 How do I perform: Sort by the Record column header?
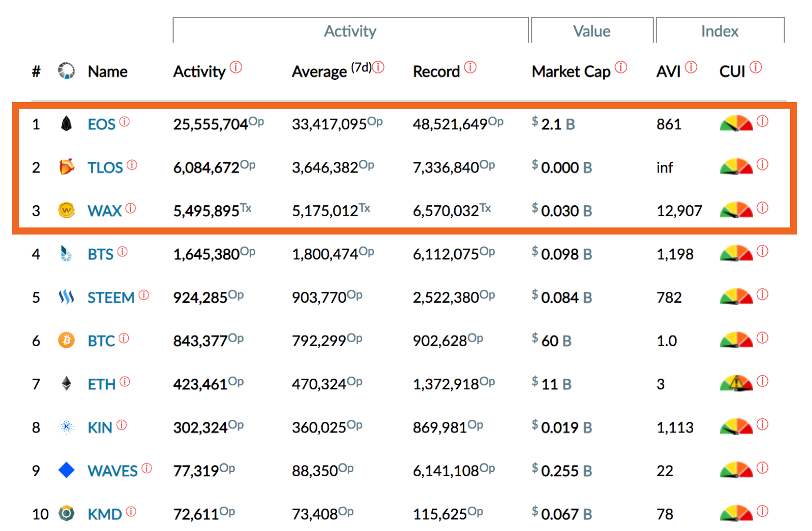[436, 72]
